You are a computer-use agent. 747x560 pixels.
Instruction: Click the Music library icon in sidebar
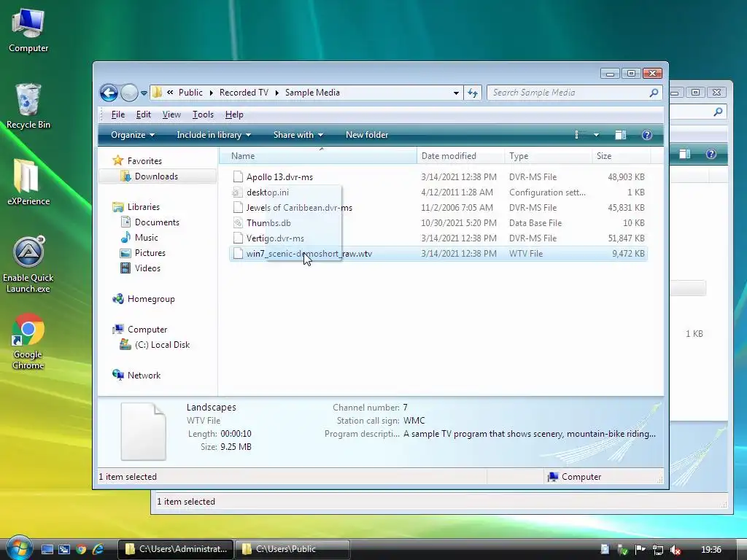coord(125,238)
